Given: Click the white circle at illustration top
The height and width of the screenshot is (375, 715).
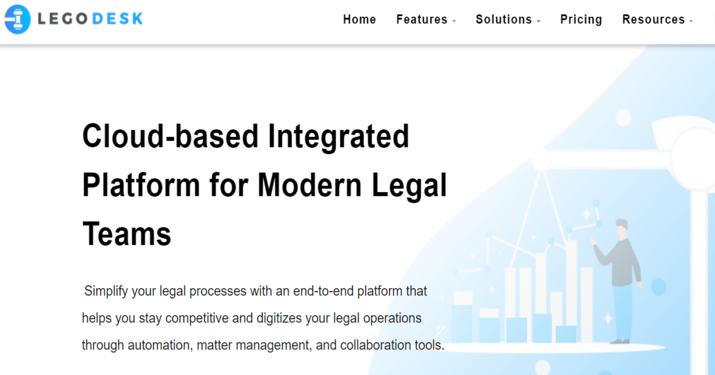Looking at the screenshot, I should pos(623,118).
